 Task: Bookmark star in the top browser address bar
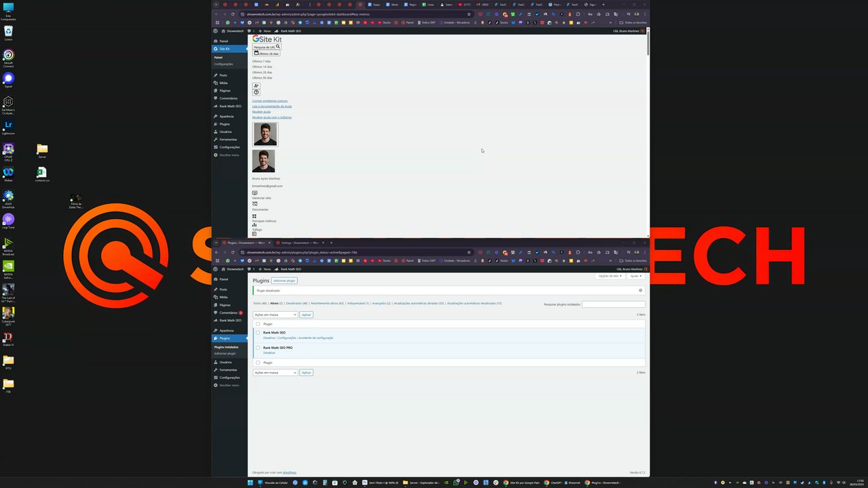(469, 14)
